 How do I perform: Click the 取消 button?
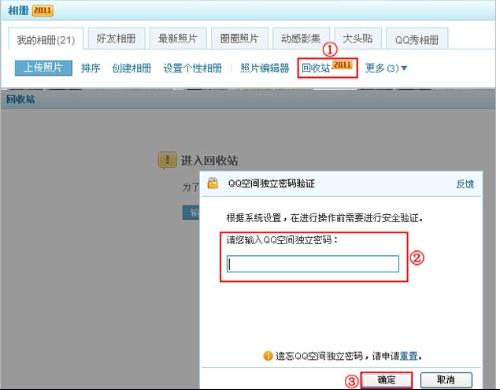tap(446, 380)
